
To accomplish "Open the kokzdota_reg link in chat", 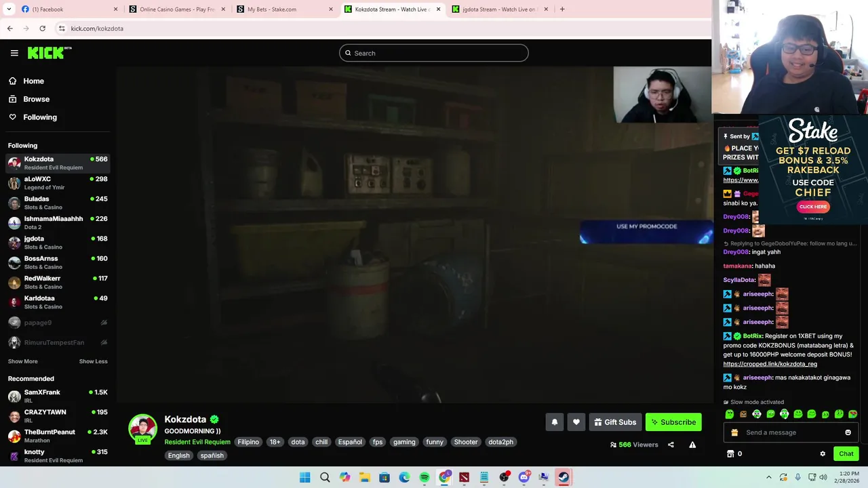I will tap(770, 364).
